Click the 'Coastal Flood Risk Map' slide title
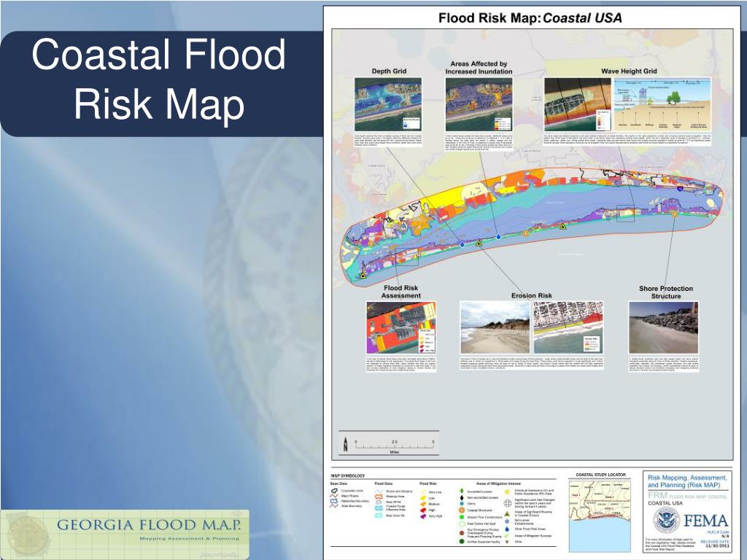This screenshot has width=747, height=560. [158, 79]
